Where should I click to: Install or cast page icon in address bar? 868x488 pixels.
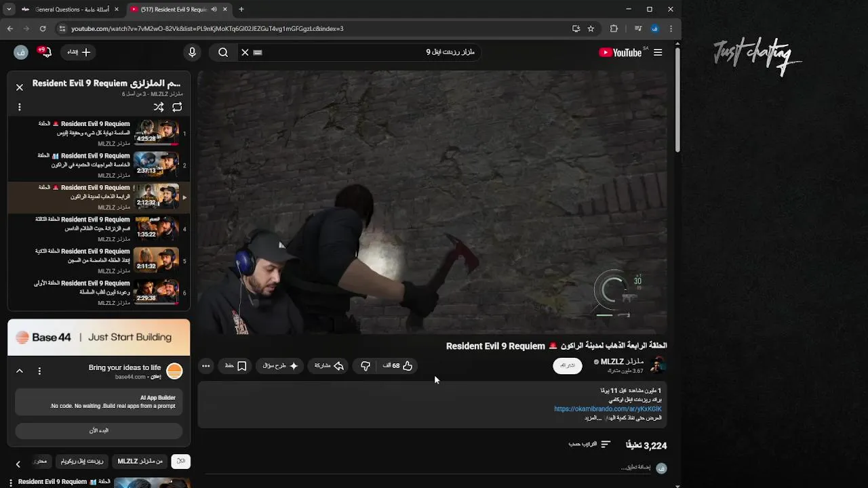(x=576, y=28)
